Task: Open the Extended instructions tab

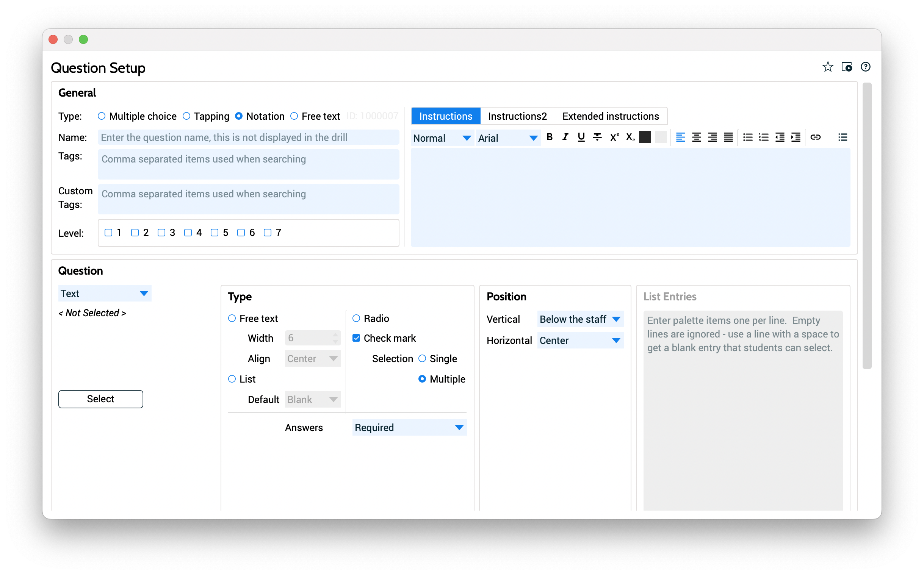Action: point(610,116)
